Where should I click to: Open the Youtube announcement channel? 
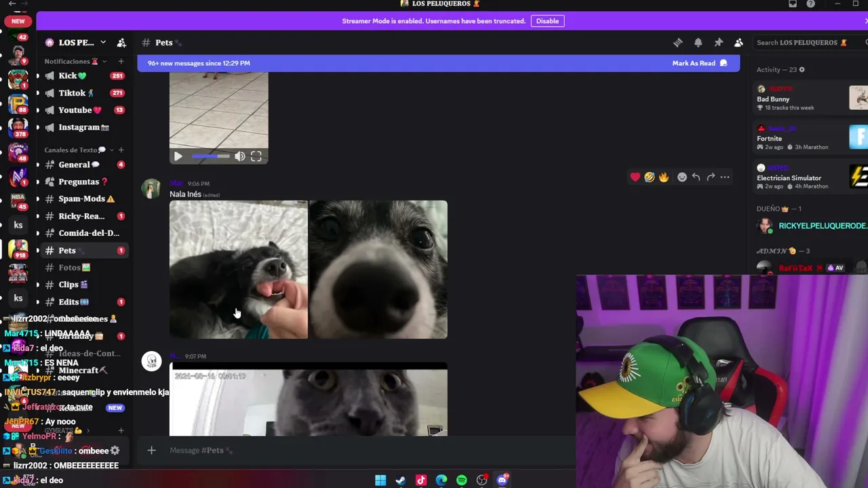coord(83,110)
